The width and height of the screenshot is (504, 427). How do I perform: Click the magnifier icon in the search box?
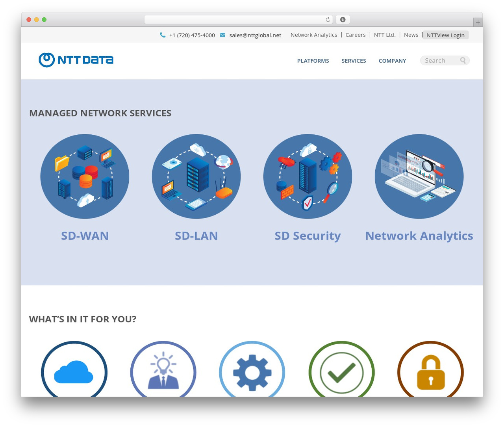point(463,60)
